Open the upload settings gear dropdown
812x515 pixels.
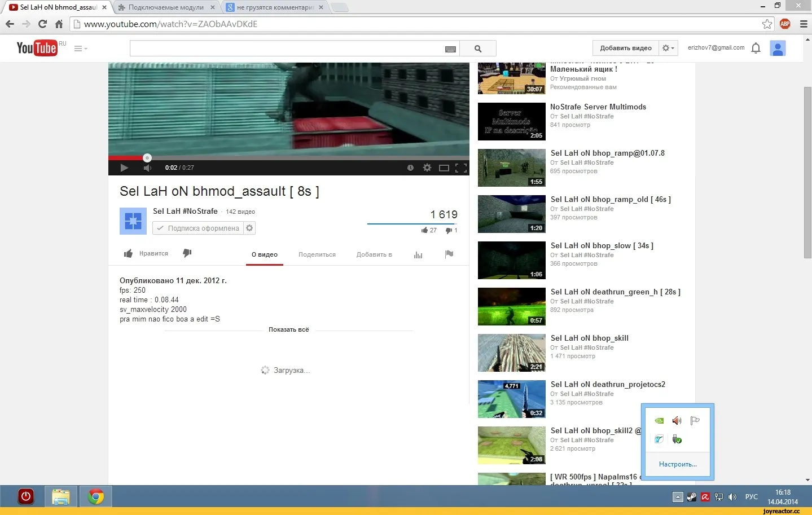pos(668,48)
